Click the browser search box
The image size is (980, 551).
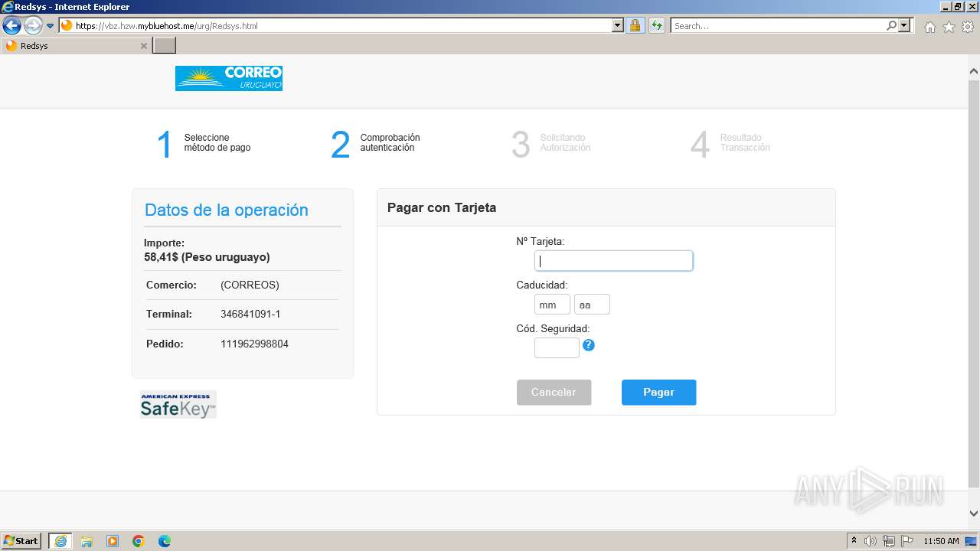click(x=778, y=25)
